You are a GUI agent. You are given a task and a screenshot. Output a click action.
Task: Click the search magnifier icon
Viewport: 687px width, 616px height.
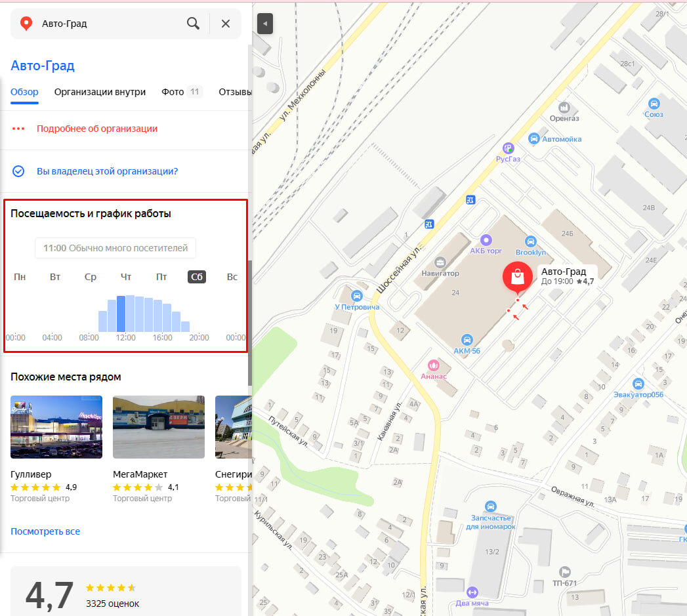[x=193, y=23]
